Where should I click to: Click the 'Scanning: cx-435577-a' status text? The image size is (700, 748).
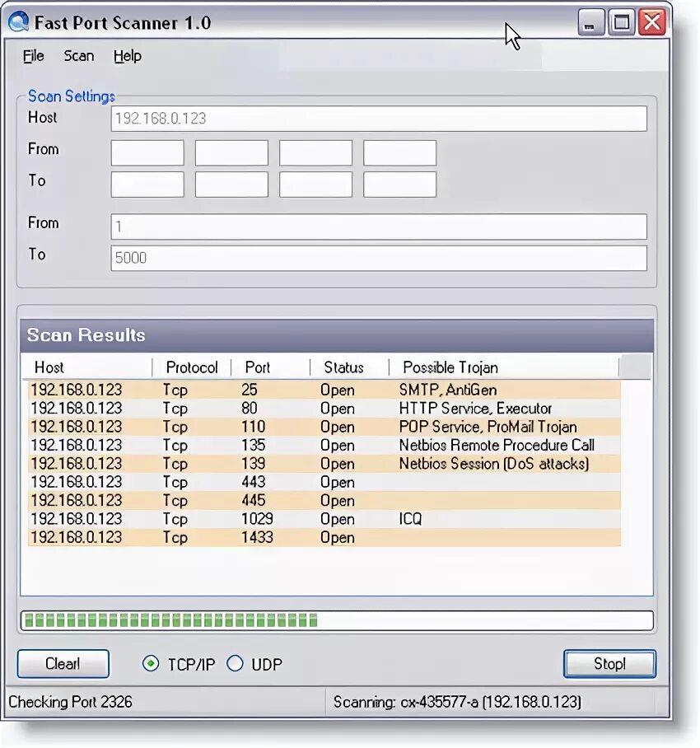click(x=457, y=702)
